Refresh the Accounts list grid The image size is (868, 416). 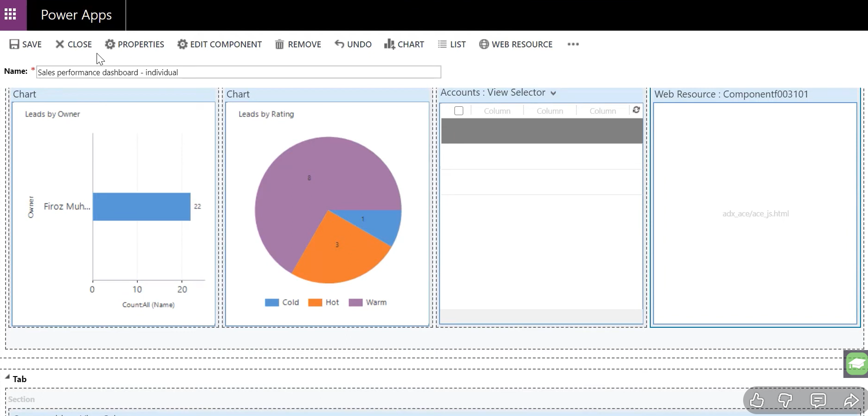coord(636,110)
